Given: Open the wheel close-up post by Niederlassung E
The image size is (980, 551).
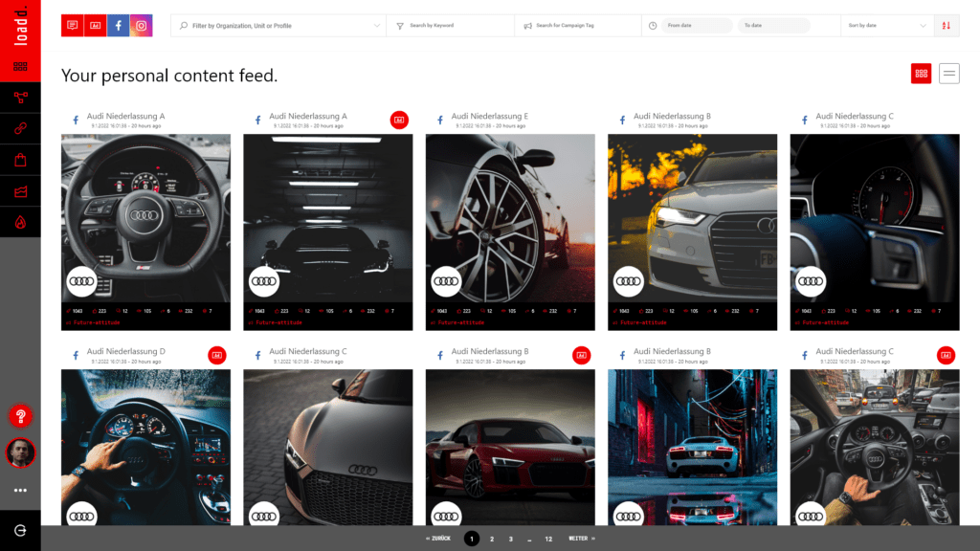Looking at the screenshot, I should tap(510, 218).
